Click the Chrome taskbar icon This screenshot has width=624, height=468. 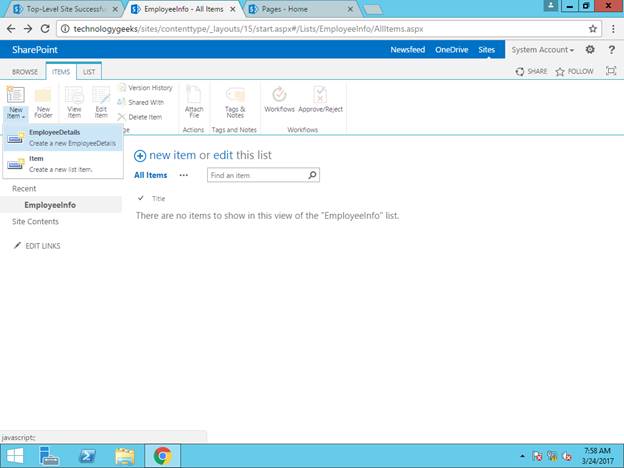162,456
